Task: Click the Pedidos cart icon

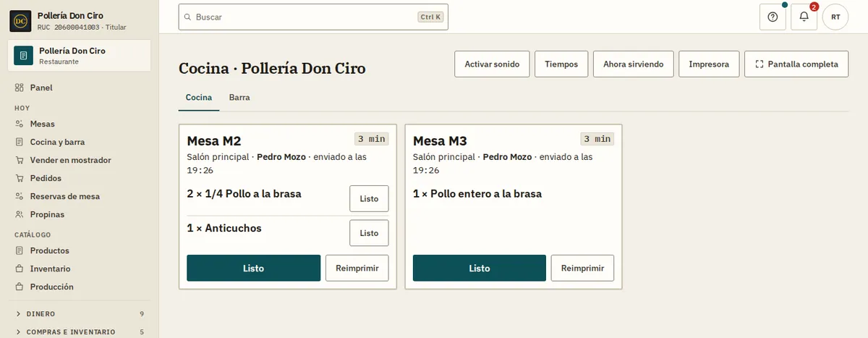Action: 20,178
